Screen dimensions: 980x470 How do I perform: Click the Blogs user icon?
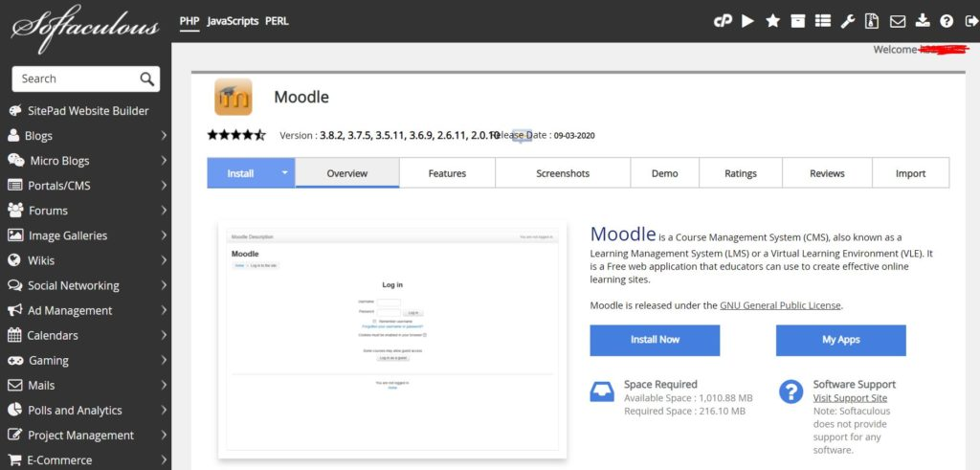click(13, 136)
